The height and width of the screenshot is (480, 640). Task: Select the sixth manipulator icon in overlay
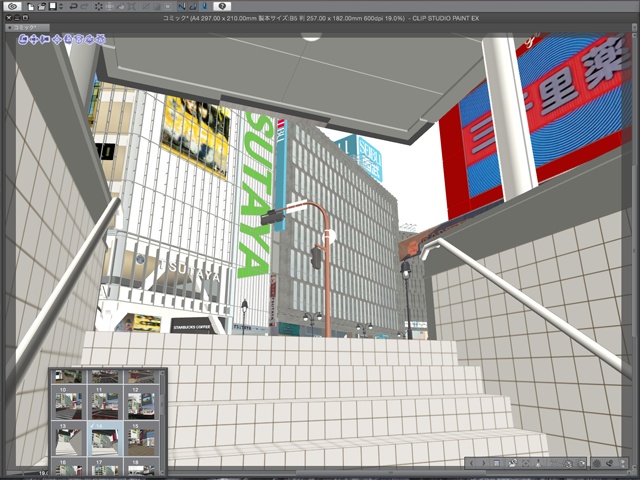coord(79,39)
